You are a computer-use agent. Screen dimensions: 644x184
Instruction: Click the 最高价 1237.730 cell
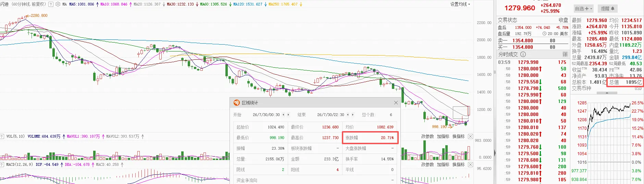click(315, 138)
